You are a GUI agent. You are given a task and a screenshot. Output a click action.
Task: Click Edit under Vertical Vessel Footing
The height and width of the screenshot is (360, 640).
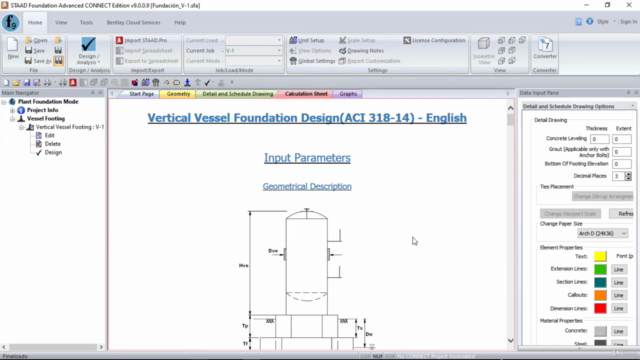(49, 135)
